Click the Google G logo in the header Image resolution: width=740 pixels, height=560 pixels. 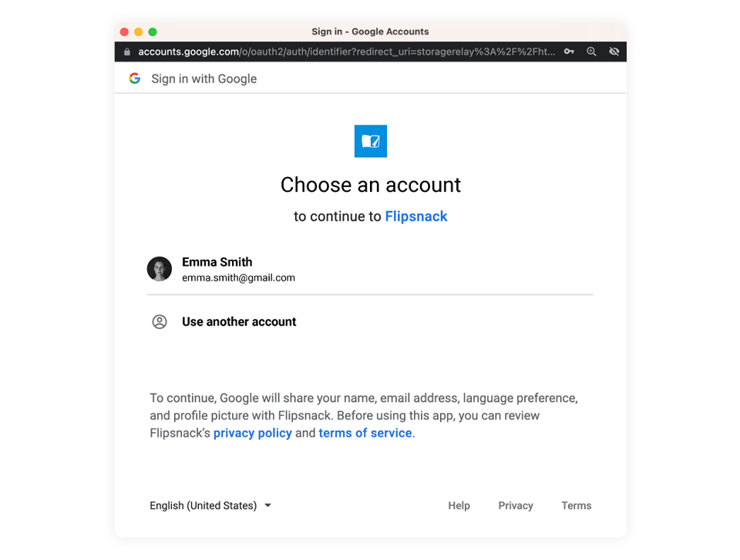point(135,78)
